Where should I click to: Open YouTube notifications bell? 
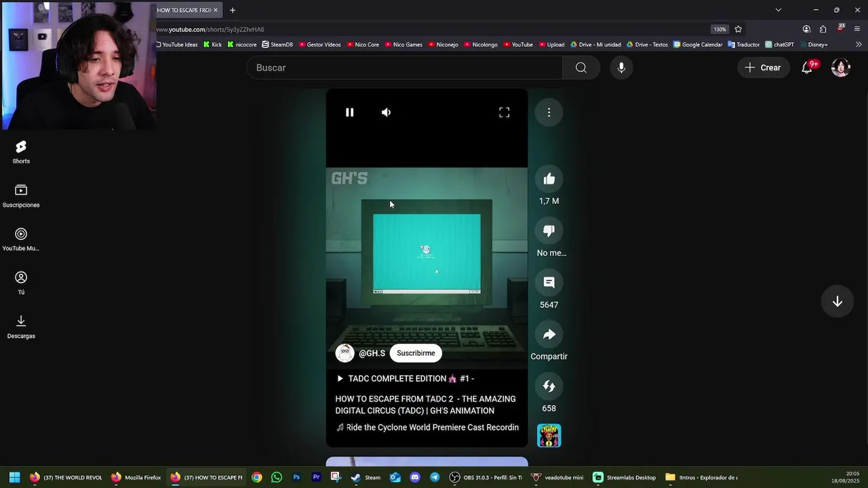807,68
